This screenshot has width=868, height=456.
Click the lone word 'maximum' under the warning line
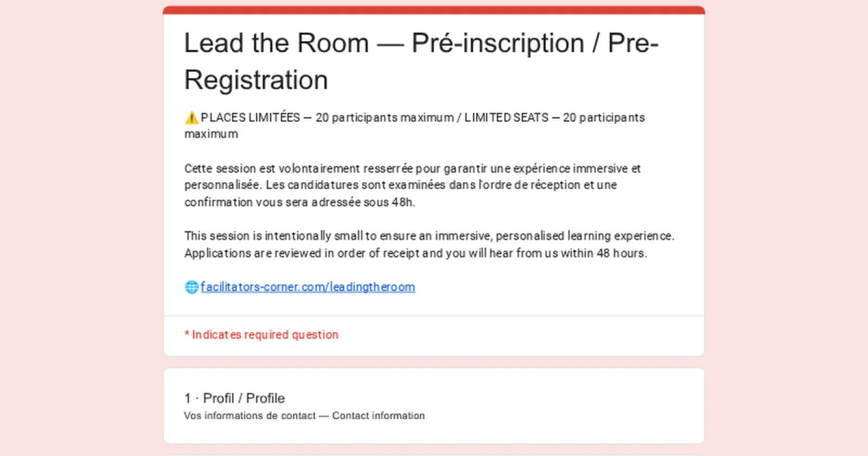(x=211, y=134)
